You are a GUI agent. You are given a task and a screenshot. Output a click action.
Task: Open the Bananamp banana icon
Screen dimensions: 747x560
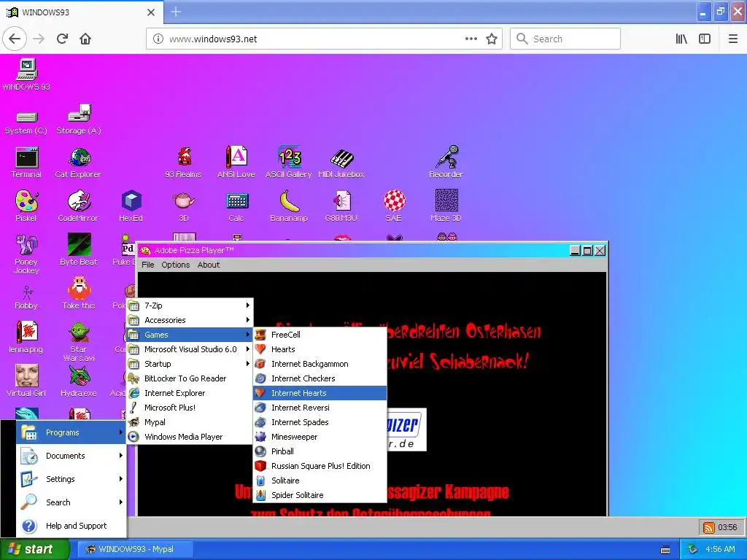pos(289,206)
